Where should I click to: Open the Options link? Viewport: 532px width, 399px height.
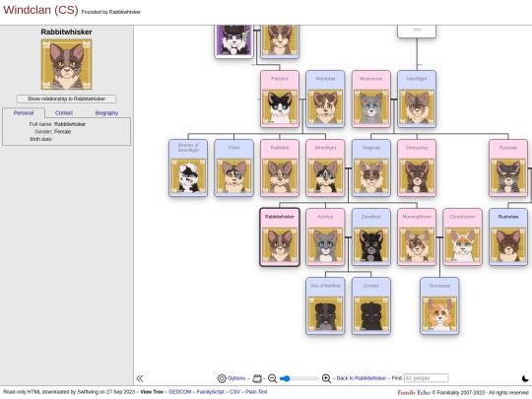236,378
